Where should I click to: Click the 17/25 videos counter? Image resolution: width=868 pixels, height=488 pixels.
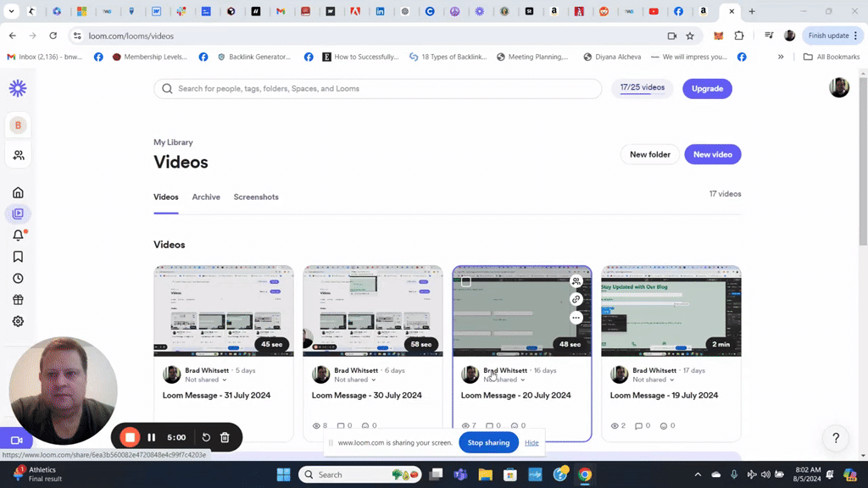643,88
